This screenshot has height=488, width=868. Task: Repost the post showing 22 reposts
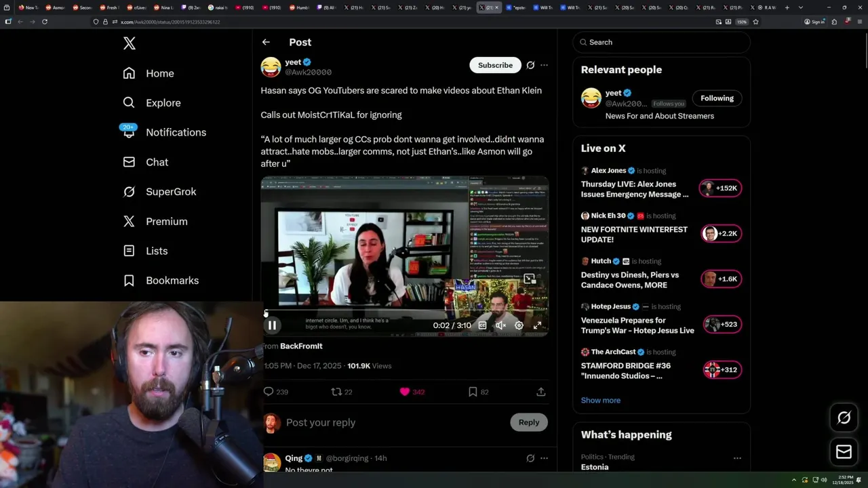[x=341, y=392]
